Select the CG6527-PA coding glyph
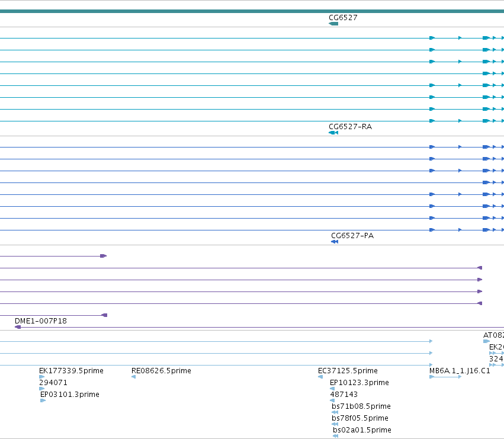Image resolution: width=504 pixels, height=439 pixels. pos(335,242)
